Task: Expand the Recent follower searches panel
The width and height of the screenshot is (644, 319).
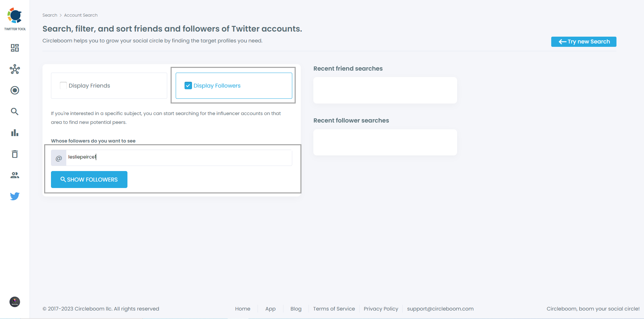Action: coord(385,142)
